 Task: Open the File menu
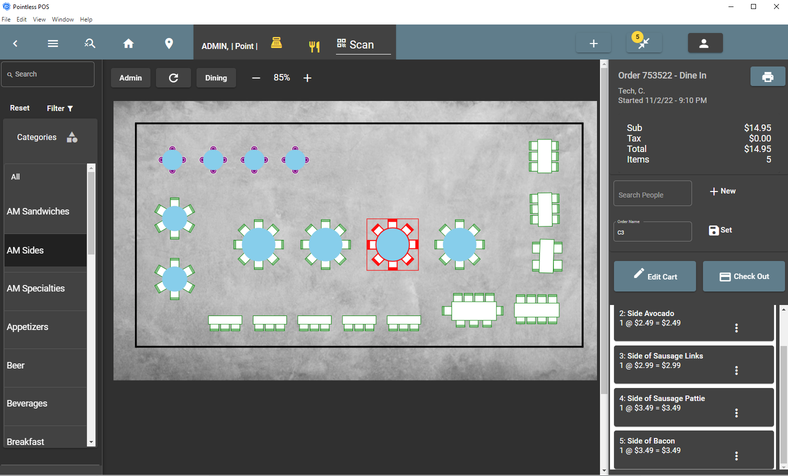pyautogui.click(x=6, y=20)
